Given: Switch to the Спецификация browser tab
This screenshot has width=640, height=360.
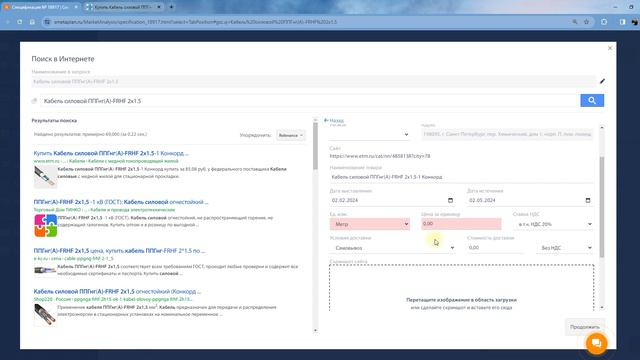Looking at the screenshot, I should pos(40,7).
